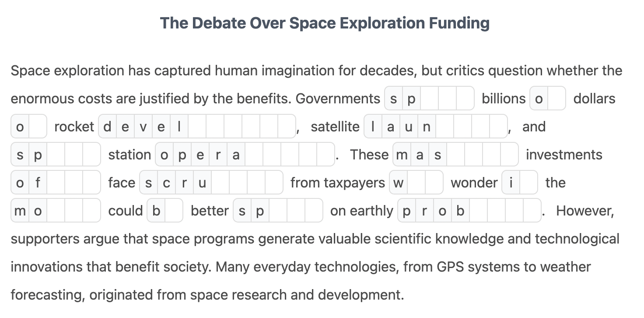Image resolution: width=644 pixels, height=318 pixels.
Task: Click first empty letter box after 'devel'
Action: pos(197,127)
